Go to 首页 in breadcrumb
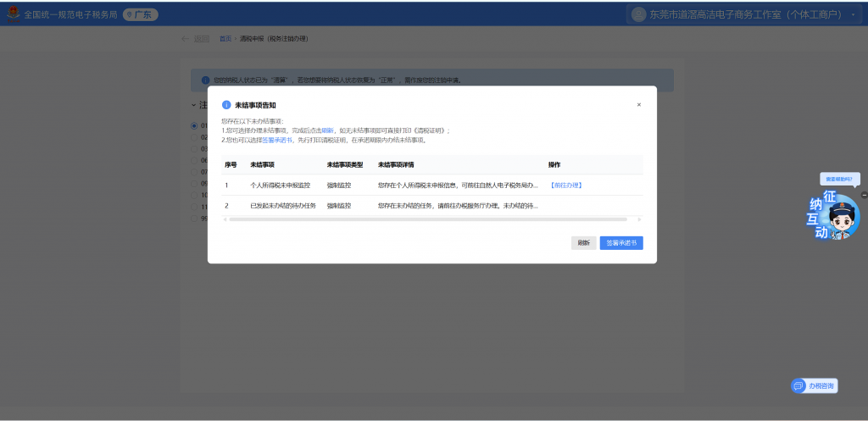 pos(225,39)
